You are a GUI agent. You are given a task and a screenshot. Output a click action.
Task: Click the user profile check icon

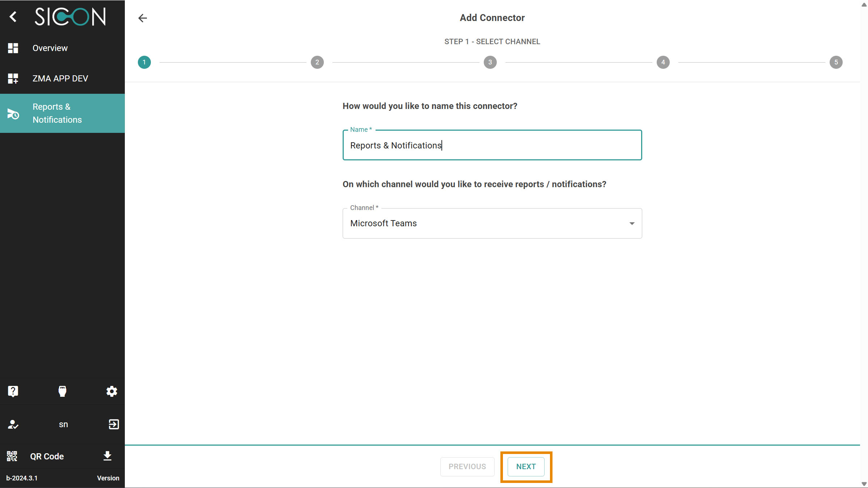click(13, 424)
